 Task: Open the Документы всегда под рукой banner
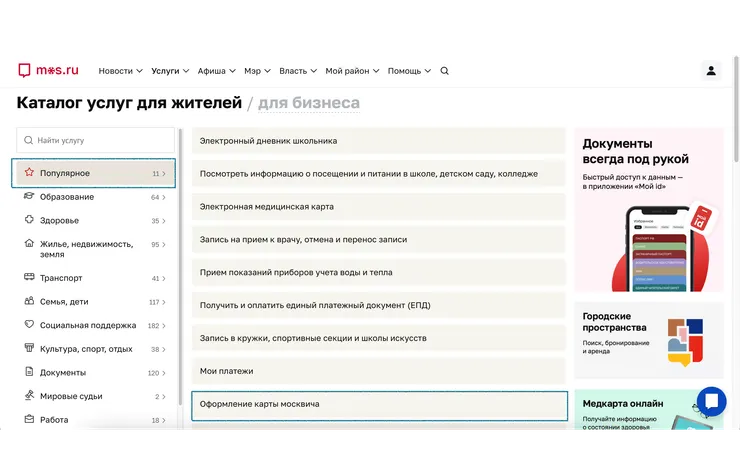(x=649, y=210)
